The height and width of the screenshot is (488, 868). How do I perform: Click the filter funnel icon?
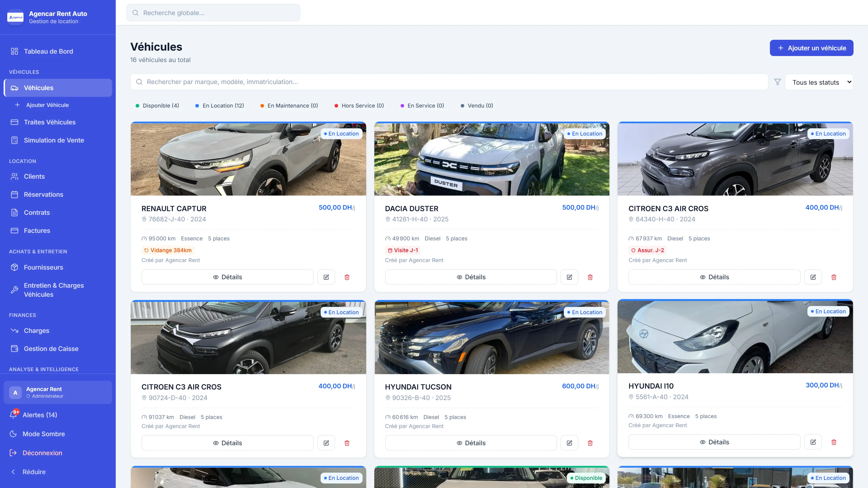click(777, 82)
